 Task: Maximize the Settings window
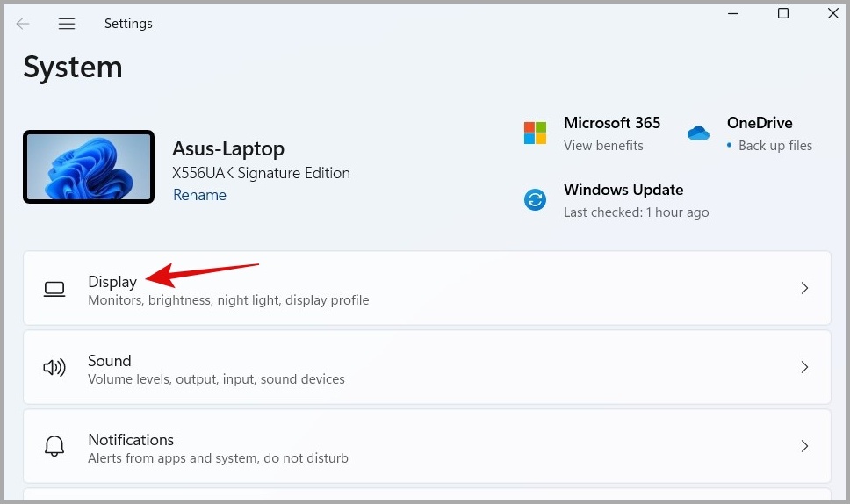tap(782, 13)
